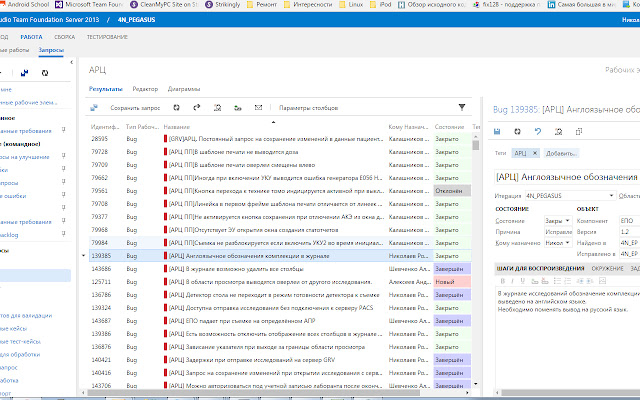640x400 pixels.
Task: Click the Компонент field with ЕПО
Action: point(629,221)
